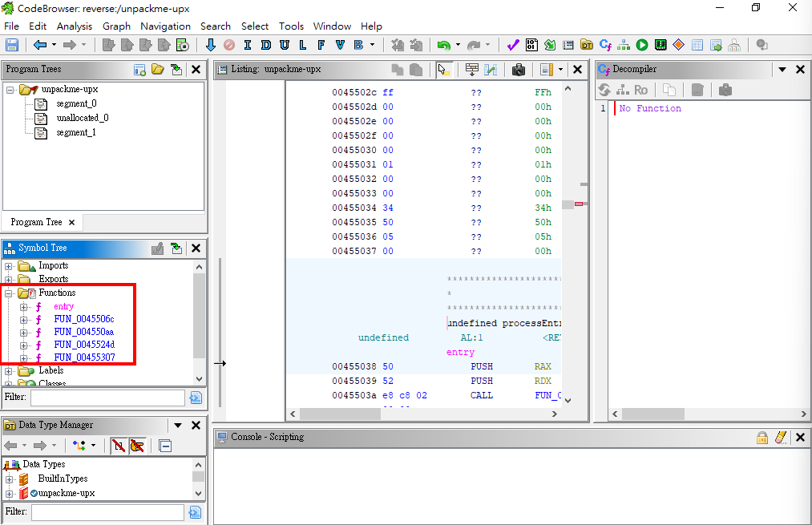Toggle the Console scroll lock icon
Image resolution: width=812 pixels, height=525 pixels.
pyautogui.click(x=762, y=438)
